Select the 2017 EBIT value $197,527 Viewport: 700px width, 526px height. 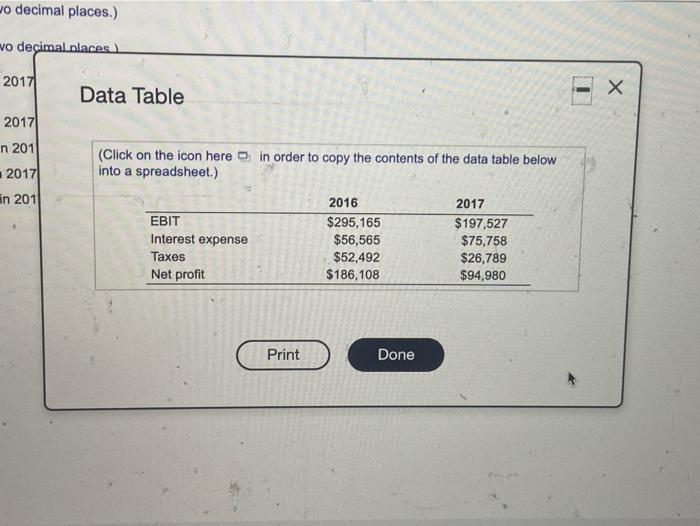pos(481,223)
